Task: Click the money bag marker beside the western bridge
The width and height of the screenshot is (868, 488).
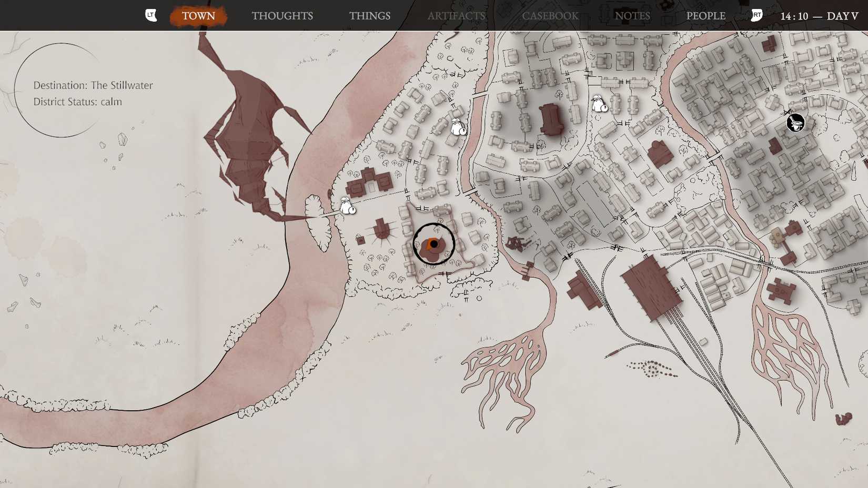Action: click(x=347, y=206)
